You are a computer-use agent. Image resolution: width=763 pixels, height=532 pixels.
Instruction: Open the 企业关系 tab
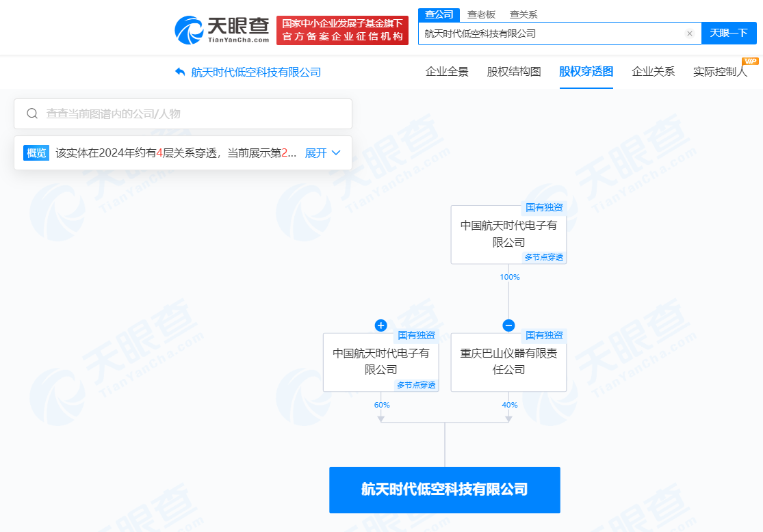pos(653,72)
